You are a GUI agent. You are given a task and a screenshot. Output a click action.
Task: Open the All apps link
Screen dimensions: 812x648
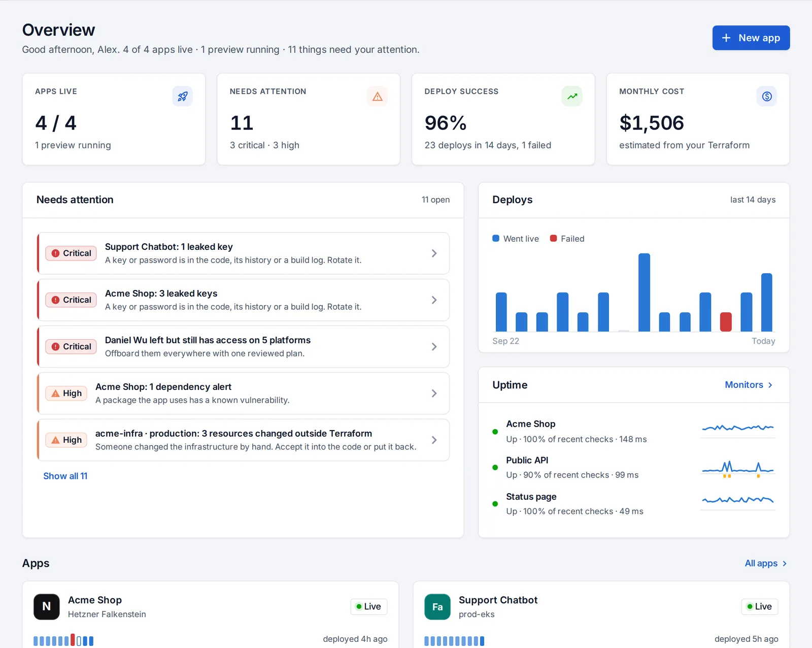[x=766, y=564]
